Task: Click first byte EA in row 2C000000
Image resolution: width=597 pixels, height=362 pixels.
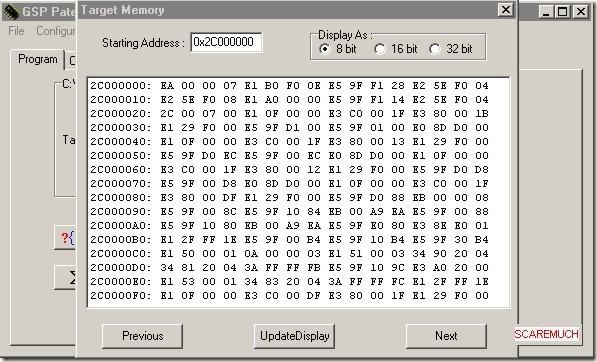Action: pyautogui.click(x=167, y=85)
